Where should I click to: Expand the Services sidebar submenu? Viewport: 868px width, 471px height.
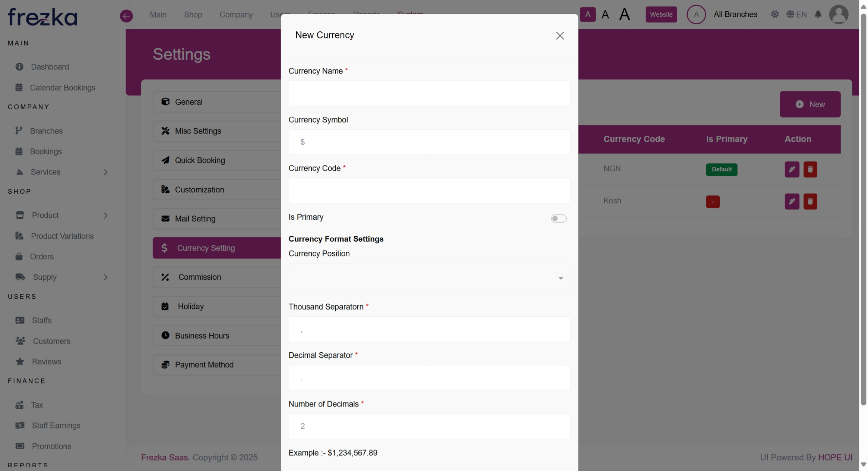click(x=105, y=172)
